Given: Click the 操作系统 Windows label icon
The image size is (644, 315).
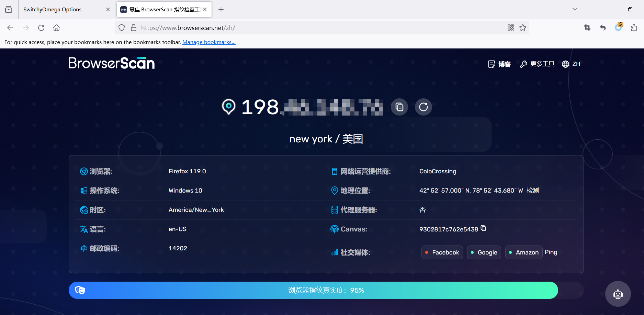Looking at the screenshot, I should (84, 191).
